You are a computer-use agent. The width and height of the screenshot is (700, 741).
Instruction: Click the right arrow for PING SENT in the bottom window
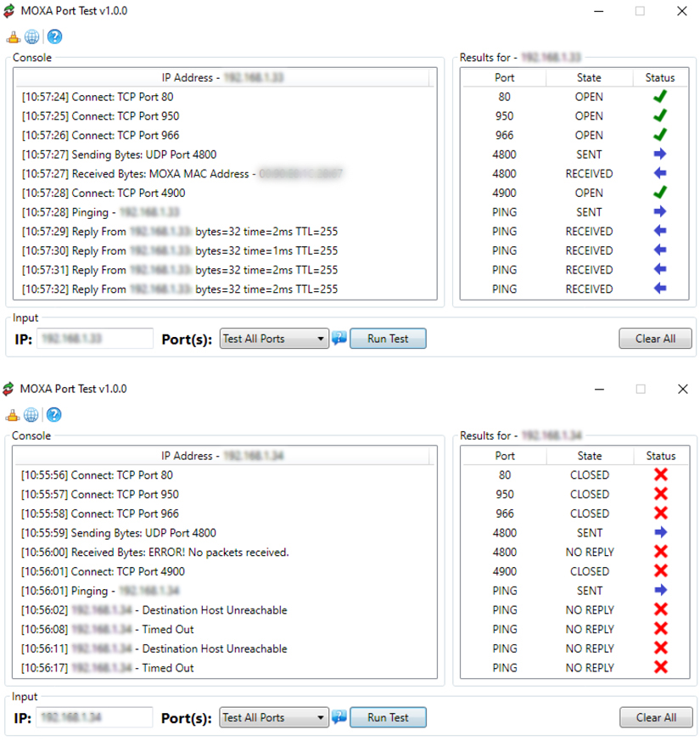coord(661,590)
